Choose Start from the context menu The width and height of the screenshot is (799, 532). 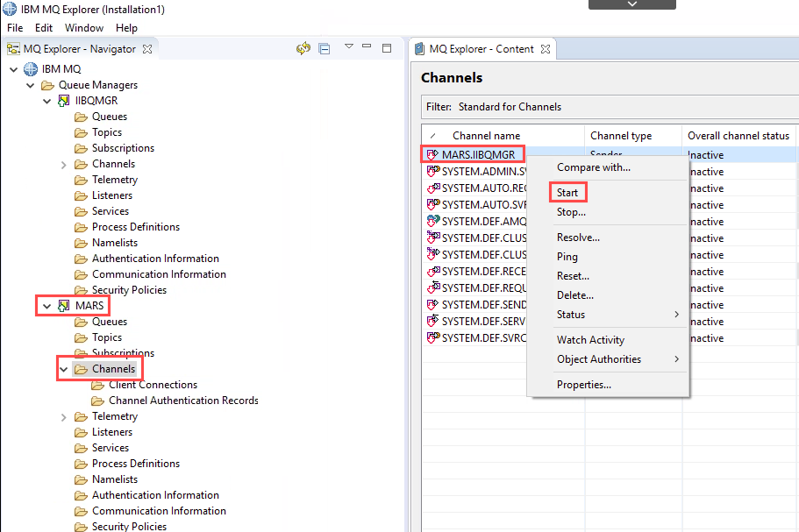[x=567, y=193]
